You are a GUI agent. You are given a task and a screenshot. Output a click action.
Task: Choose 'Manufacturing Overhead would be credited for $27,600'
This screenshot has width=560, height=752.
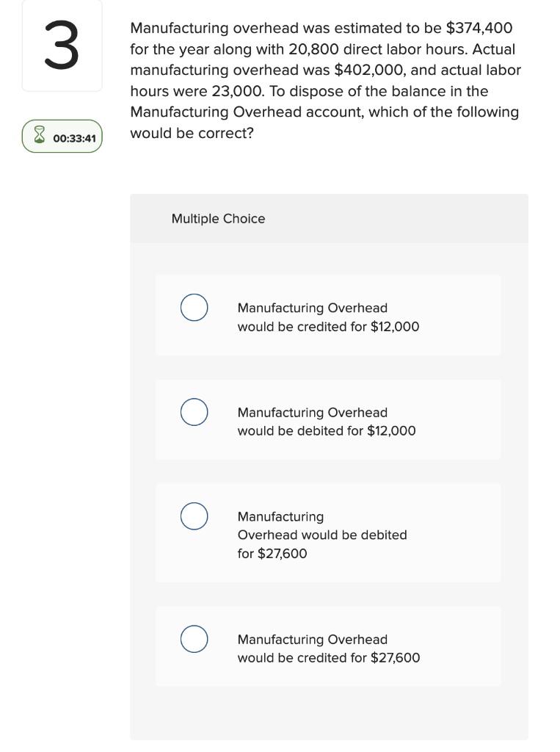tap(328, 646)
